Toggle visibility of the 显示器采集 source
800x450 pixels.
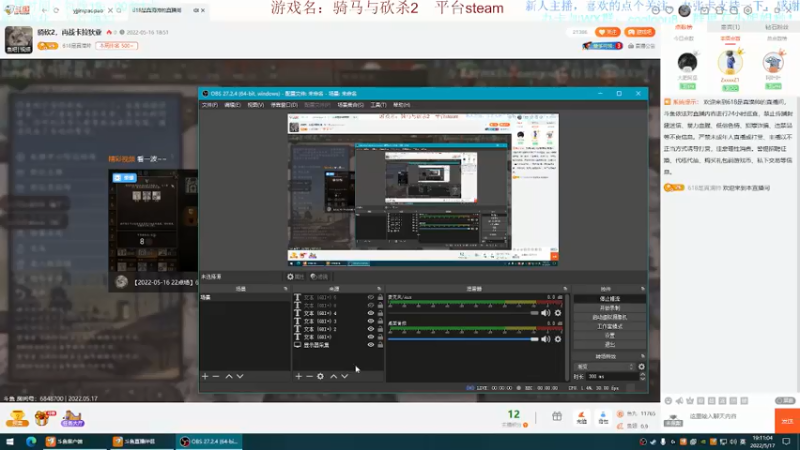371,345
